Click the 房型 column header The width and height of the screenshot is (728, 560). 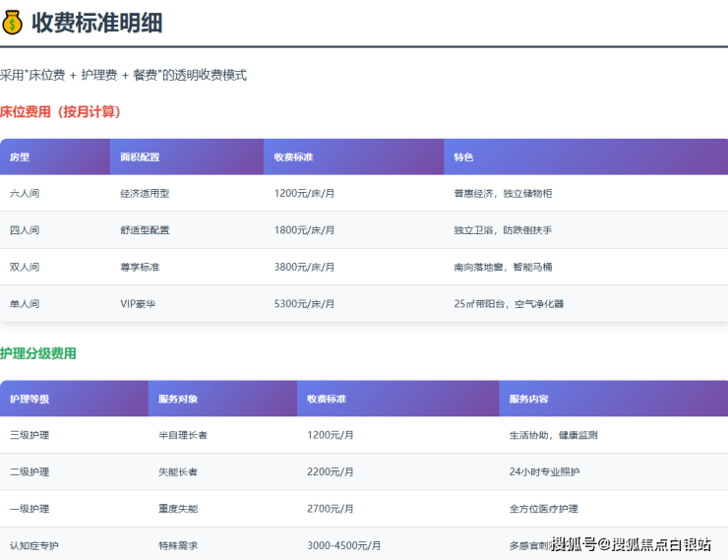20,157
